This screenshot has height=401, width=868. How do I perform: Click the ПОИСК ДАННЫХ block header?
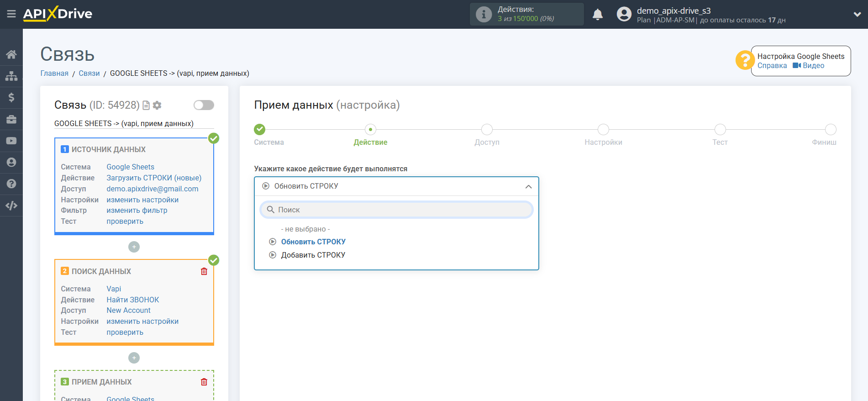point(101,272)
